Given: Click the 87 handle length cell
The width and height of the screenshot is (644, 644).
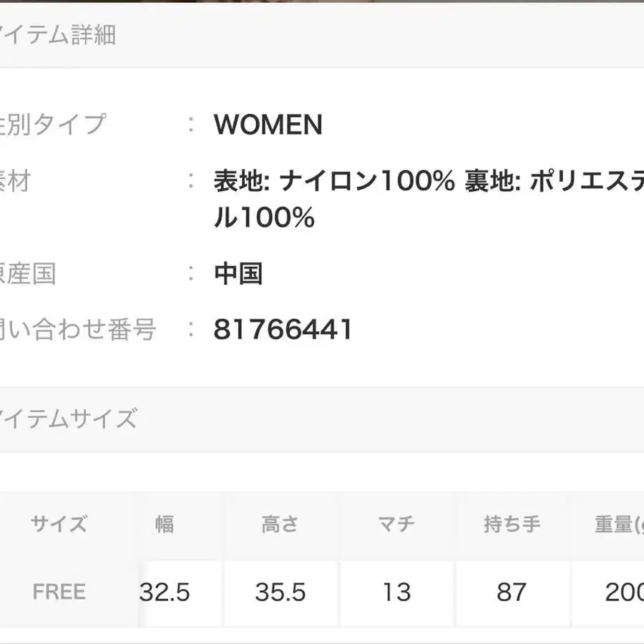Looking at the screenshot, I should pyautogui.click(x=511, y=592).
